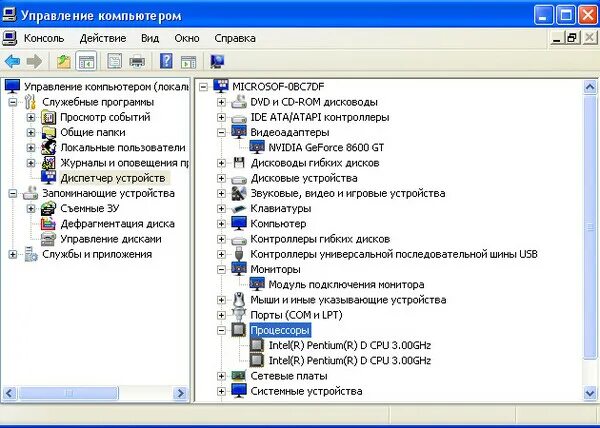600x428 pixels.
Task: Click the Back arrow toolbar icon
Action: click(x=13, y=61)
